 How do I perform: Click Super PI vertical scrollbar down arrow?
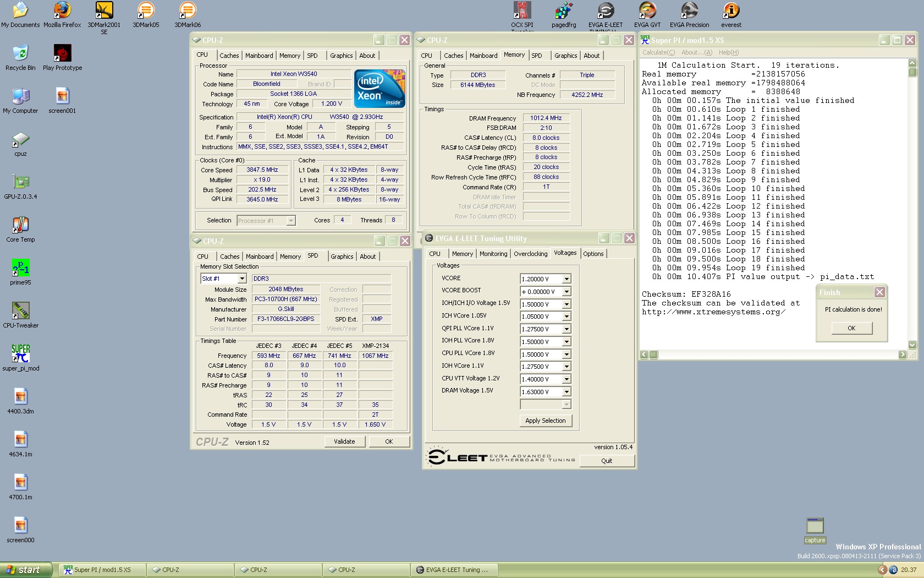pyautogui.click(x=912, y=345)
